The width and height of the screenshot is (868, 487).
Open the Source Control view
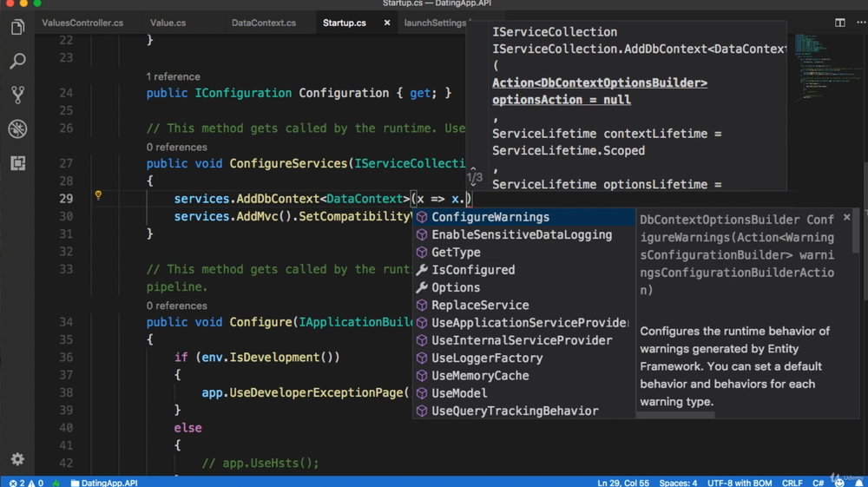(x=17, y=95)
